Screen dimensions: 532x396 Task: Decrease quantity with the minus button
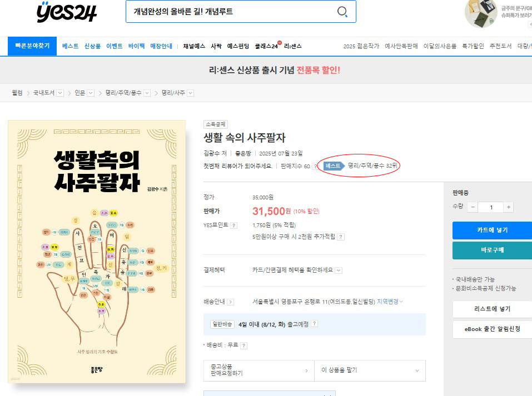point(473,207)
